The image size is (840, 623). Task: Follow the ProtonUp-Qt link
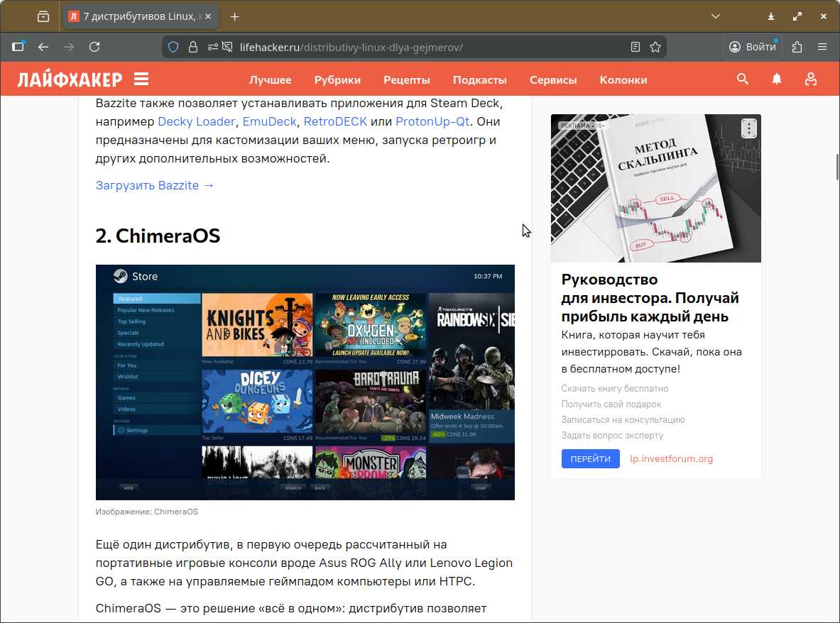pos(432,121)
